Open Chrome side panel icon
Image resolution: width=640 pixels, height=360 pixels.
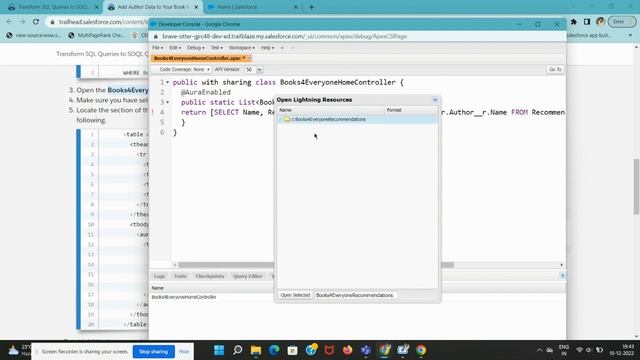pyautogui.click(x=587, y=22)
